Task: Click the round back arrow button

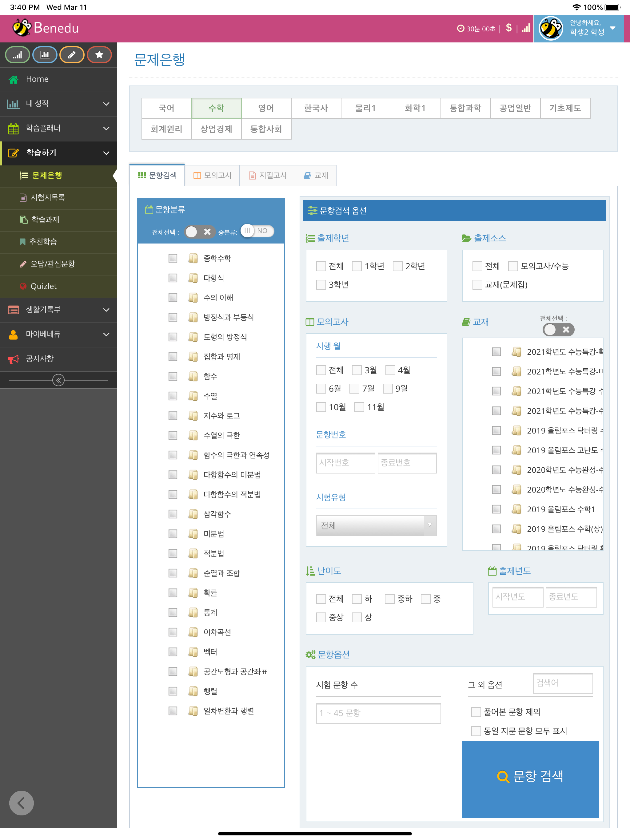Action: click(x=21, y=803)
